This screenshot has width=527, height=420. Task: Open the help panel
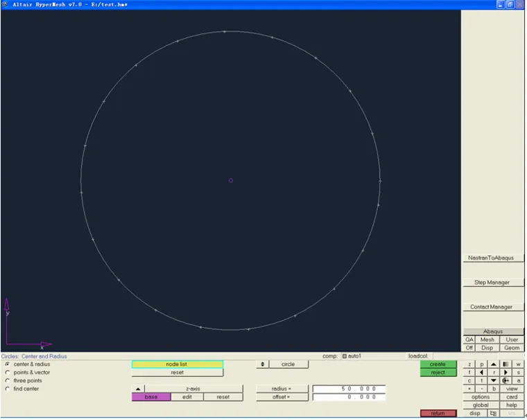tap(512, 405)
